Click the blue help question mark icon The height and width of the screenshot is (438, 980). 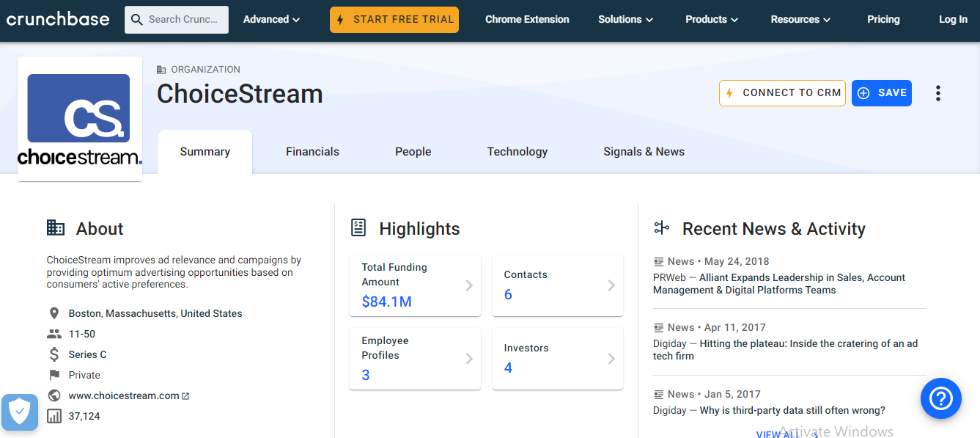pos(940,398)
